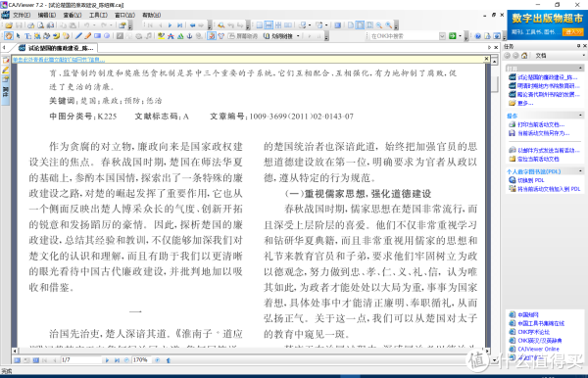
Task: Pick the blue line annotation tool
Action: pos(78,36)
